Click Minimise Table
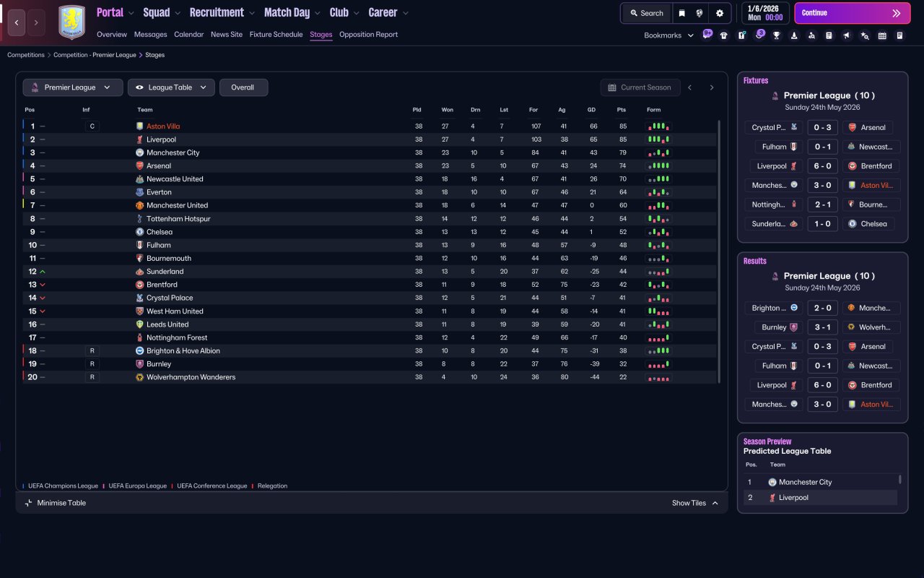924x578 pixels. tap(56, 503)
